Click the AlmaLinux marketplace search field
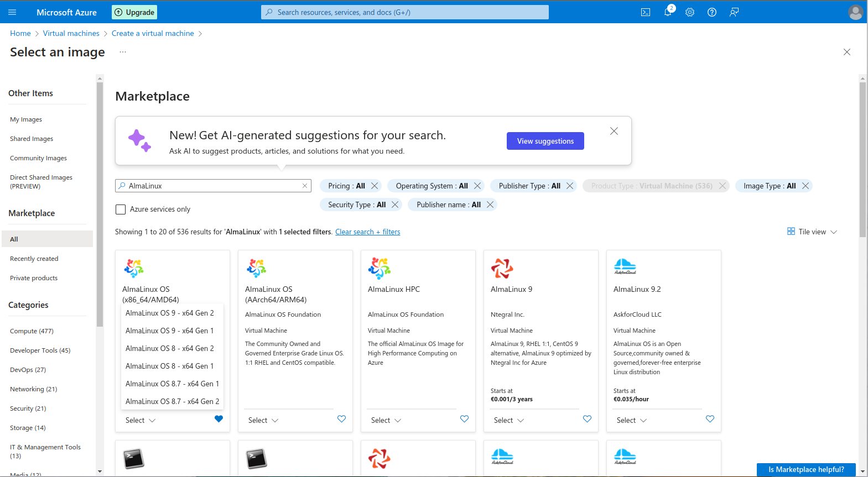Viewport: 868px width, 477px height. coord(213,186)
